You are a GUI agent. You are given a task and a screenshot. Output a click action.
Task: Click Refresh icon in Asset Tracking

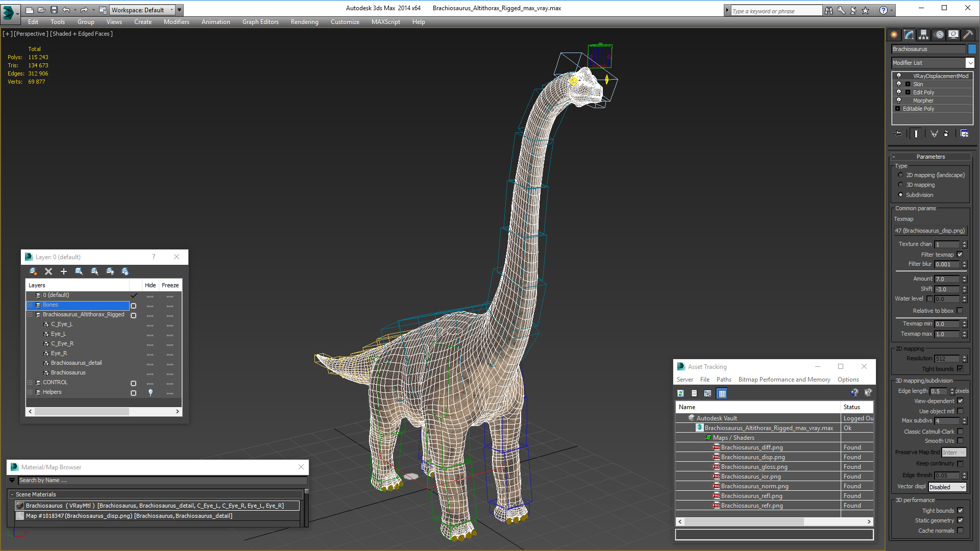tap(680, 393)
